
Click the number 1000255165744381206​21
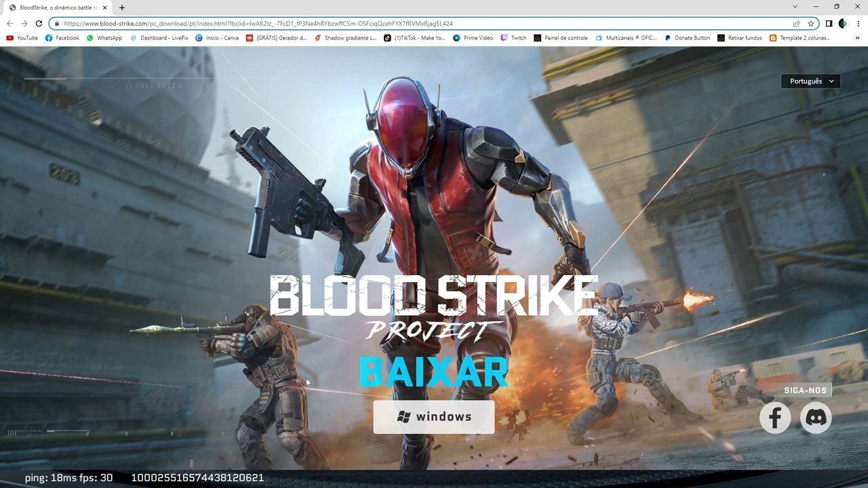[197, 478]
